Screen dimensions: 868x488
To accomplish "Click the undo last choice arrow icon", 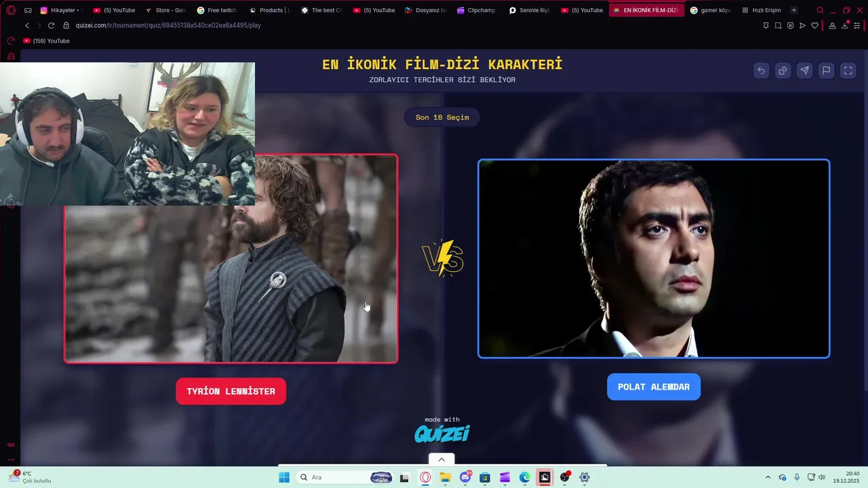I will 761,70.
